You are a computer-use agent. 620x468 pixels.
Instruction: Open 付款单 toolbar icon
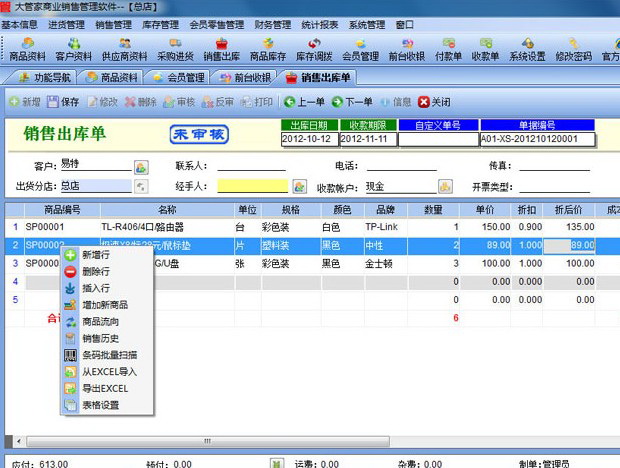point(448,49)
